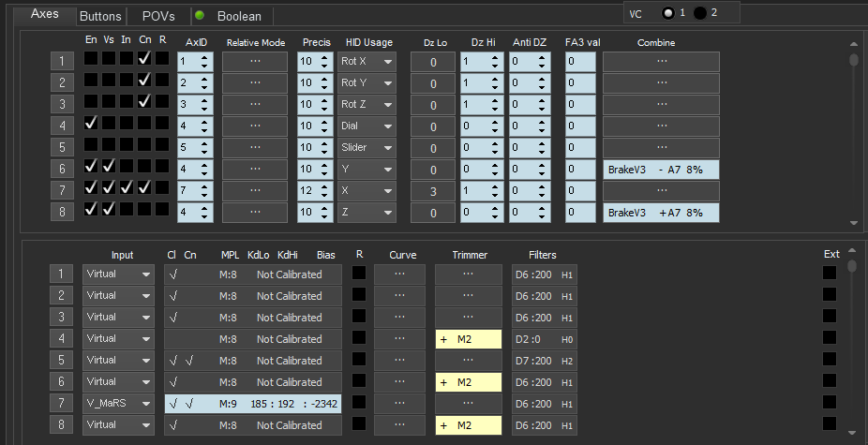Open HID Usage dropdown showing Rot Z
This screenshot has width=868, height=445.
point(367,105)
